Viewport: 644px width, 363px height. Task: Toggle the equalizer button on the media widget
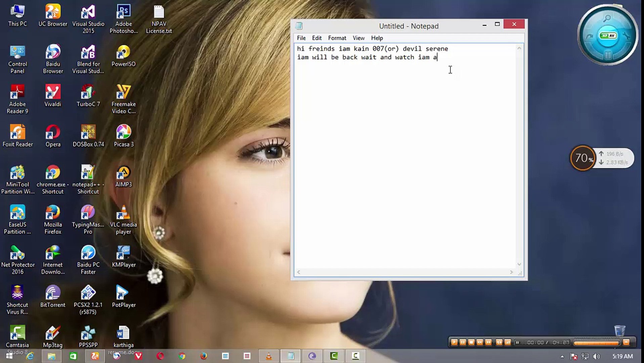point(508,342)
